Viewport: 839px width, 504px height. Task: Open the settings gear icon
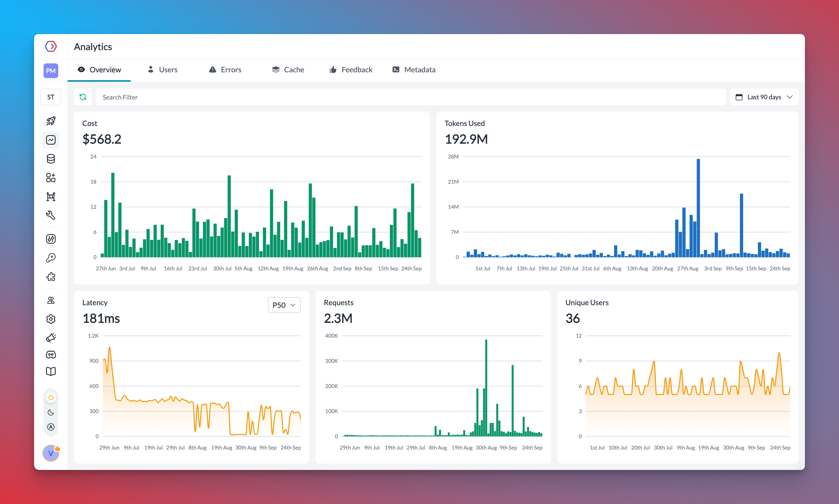click(51, 319)
